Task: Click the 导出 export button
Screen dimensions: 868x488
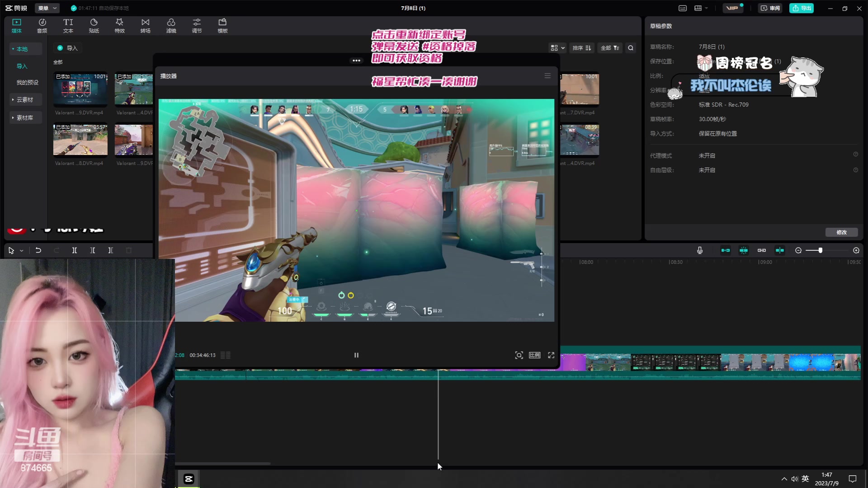Action: pos(802,8)
